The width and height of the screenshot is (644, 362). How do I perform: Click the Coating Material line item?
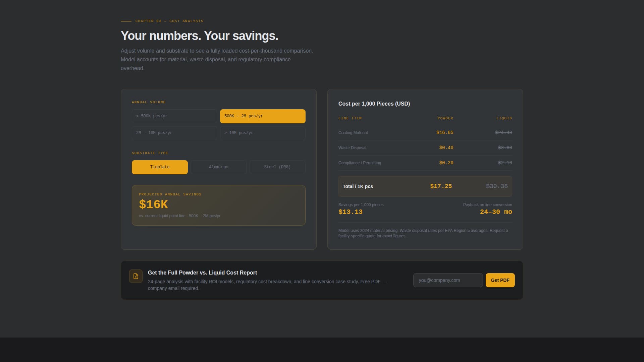353,133
